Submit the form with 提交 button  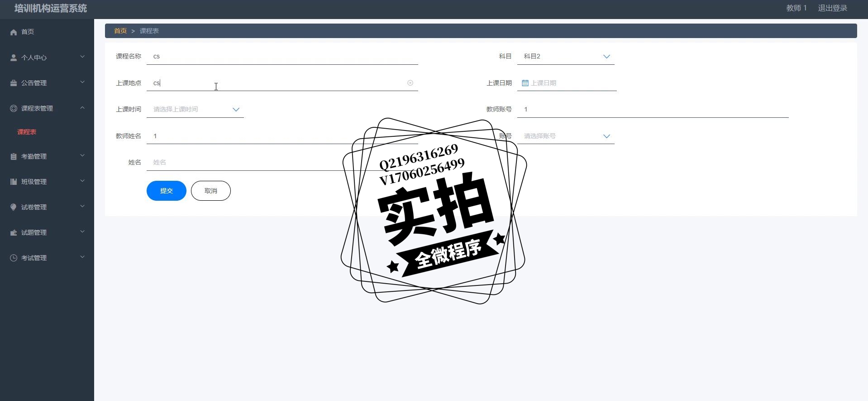(x=167, y=191)
